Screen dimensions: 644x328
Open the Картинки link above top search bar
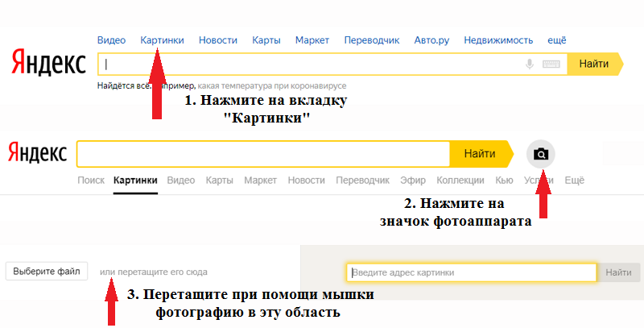(x=163, y=40)
